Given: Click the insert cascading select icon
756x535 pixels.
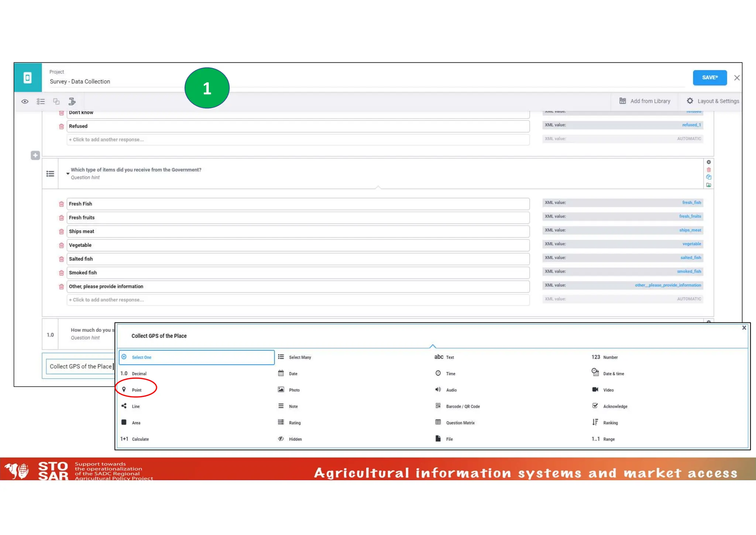Looking at the screenshot, I should click(72, 101).
